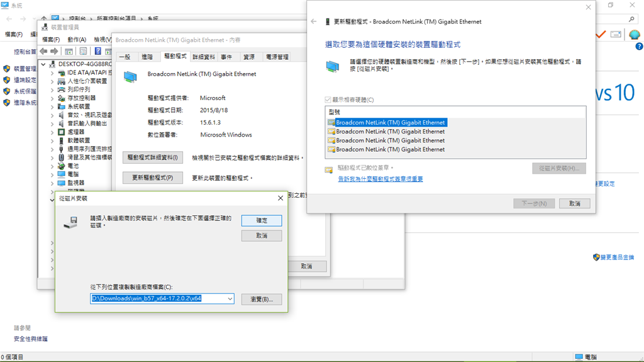This screenshot has width=644, height=362.
Task: Expand the 系統裝置 node
Action: 52,107
